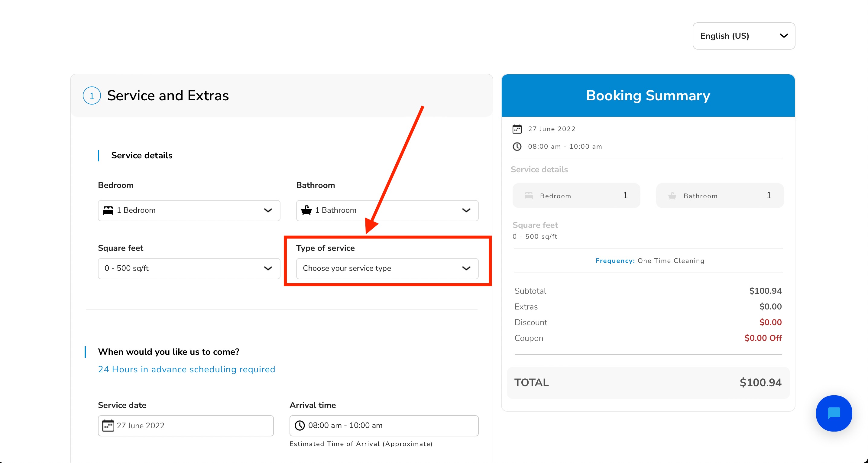Click the bed icon in Bedroom dropdown
The height and width of the screenshot is (463, 868).
[108, 210]
